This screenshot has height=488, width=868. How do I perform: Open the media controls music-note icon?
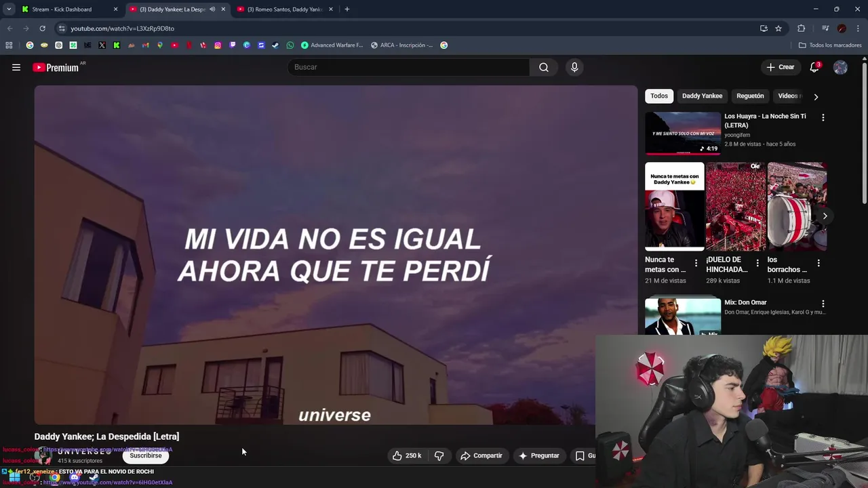(825, 28)
